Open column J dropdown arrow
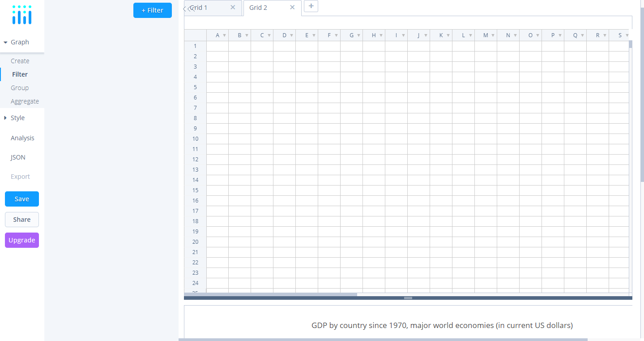The width and height of the screenshot is (644, 341). coord(426,35)
